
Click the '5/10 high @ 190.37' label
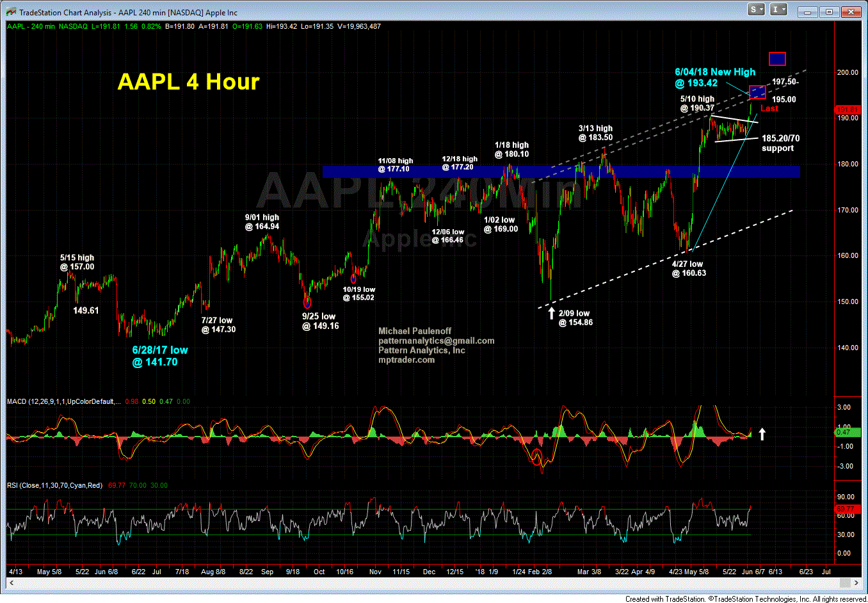click(x=696, y=104)
